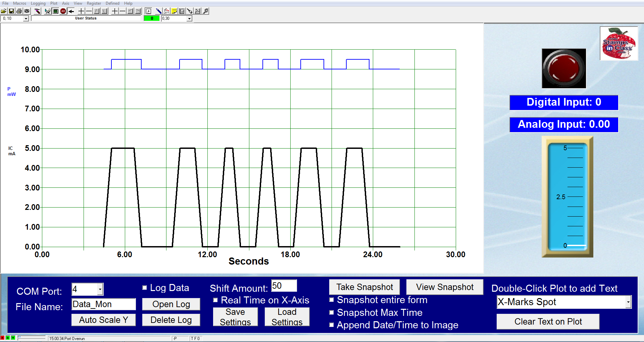
Task: Click the second minus icon for X-axis
Action: click(x=122, y=11)
